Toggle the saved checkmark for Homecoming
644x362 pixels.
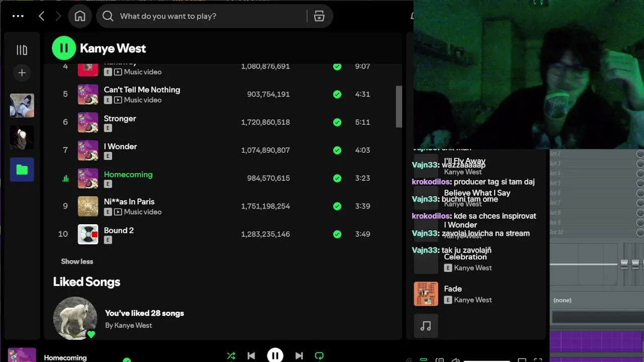(x=337, y=178)
